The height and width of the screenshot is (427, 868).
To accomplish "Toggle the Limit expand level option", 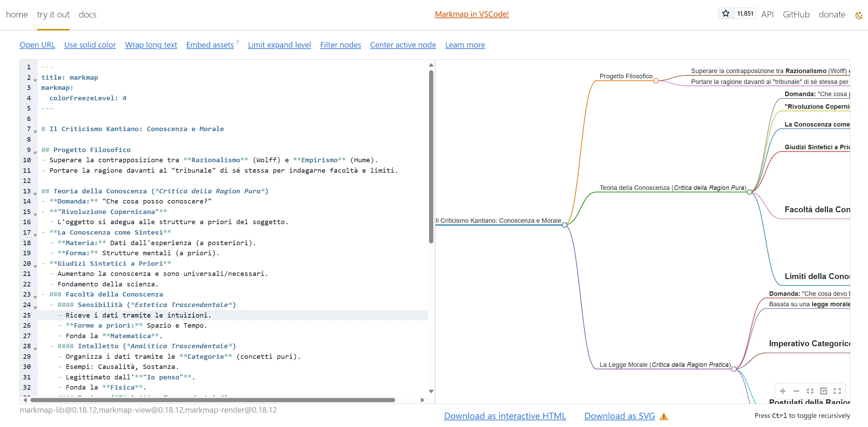I will tap(279, 45).
